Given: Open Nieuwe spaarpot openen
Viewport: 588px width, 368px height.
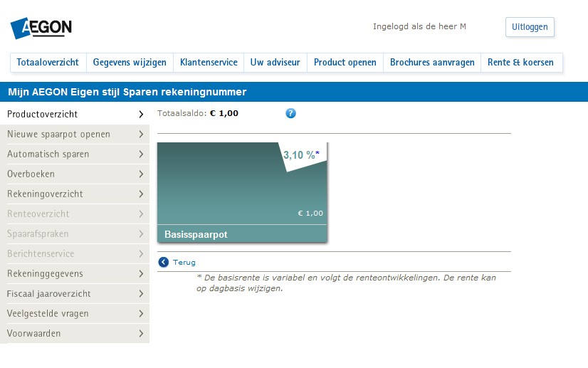Looking at the screenshot, I should [75, 135].
